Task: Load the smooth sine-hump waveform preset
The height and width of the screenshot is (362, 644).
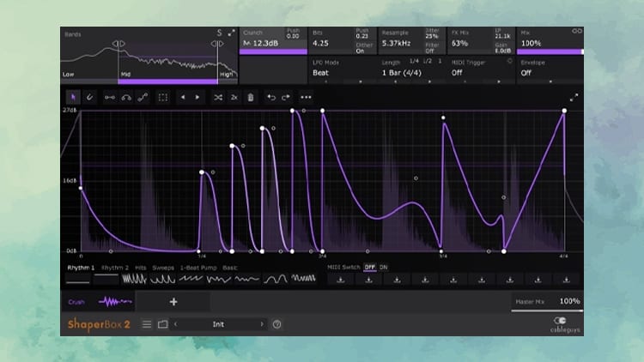Action: (275, 280)
